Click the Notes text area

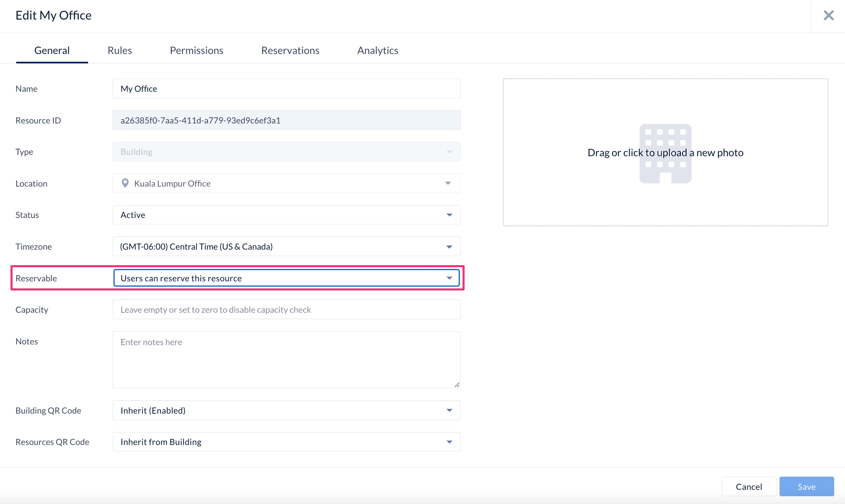point(286,360)
